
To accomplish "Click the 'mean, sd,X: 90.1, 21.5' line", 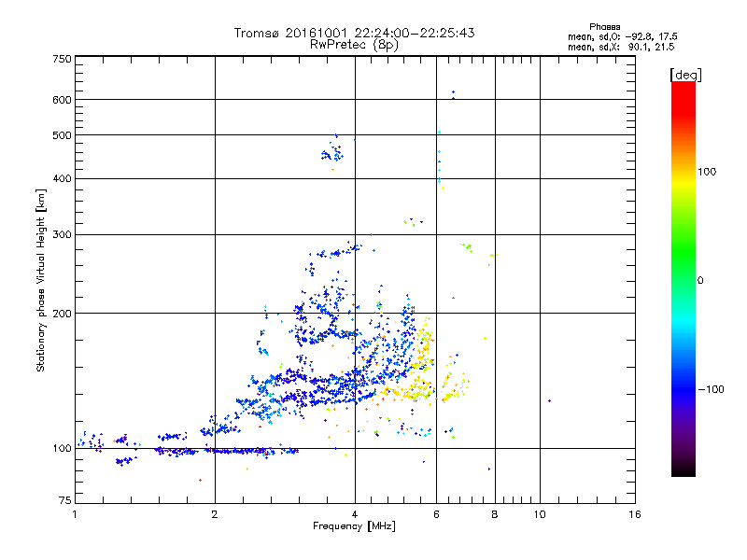I will point(621,47).
